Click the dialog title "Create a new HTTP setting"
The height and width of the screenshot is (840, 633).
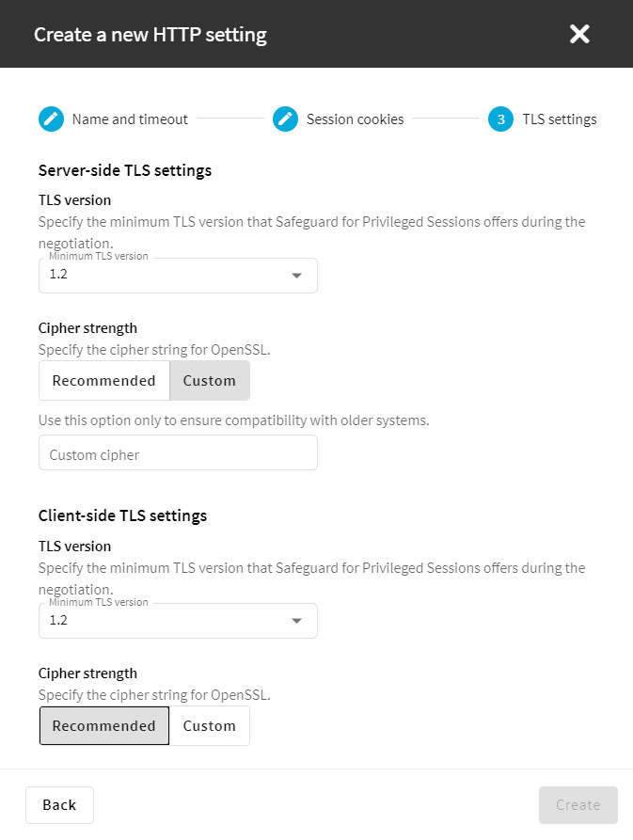150,35
